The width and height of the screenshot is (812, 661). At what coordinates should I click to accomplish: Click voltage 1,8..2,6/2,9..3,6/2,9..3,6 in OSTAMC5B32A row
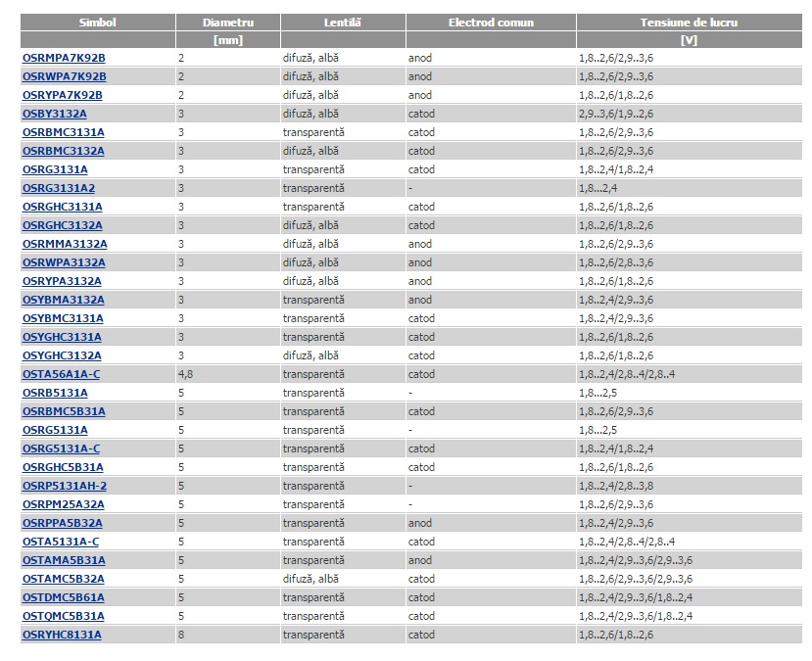(x=636, y=579)
